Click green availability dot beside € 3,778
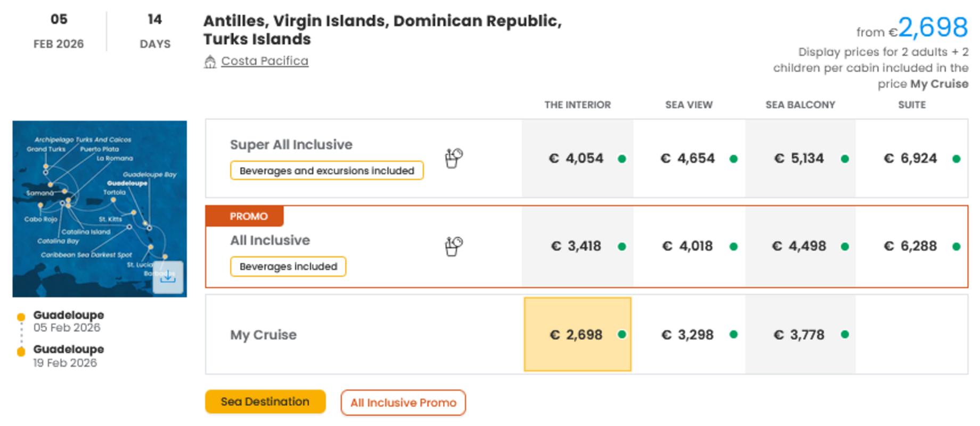The image size is (980, 426). pos(845,334)
